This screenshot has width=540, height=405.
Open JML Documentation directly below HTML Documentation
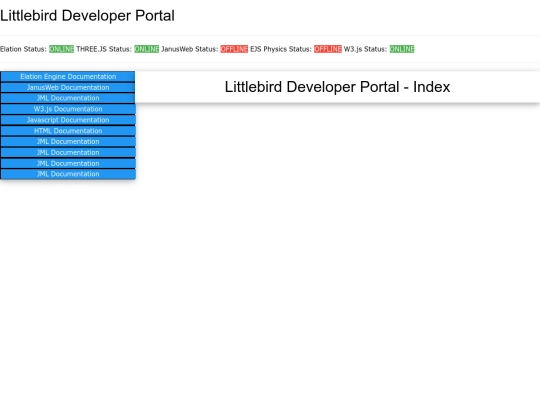(68, 142)
